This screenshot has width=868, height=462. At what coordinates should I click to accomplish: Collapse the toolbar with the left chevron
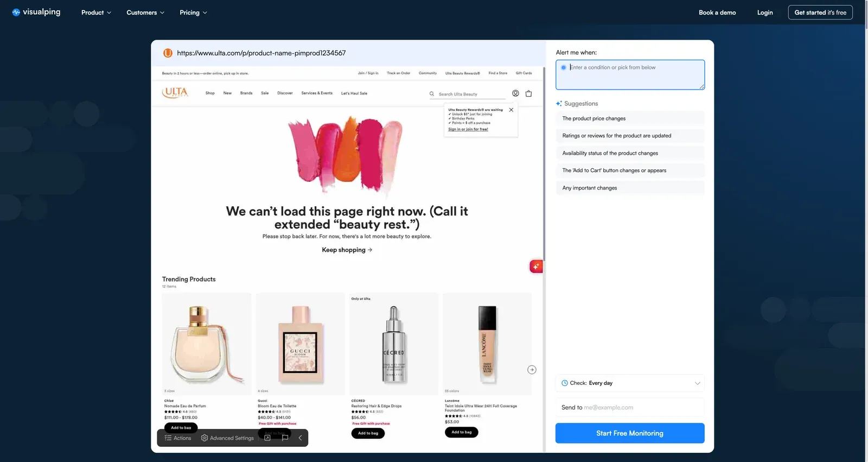[300, 438]
